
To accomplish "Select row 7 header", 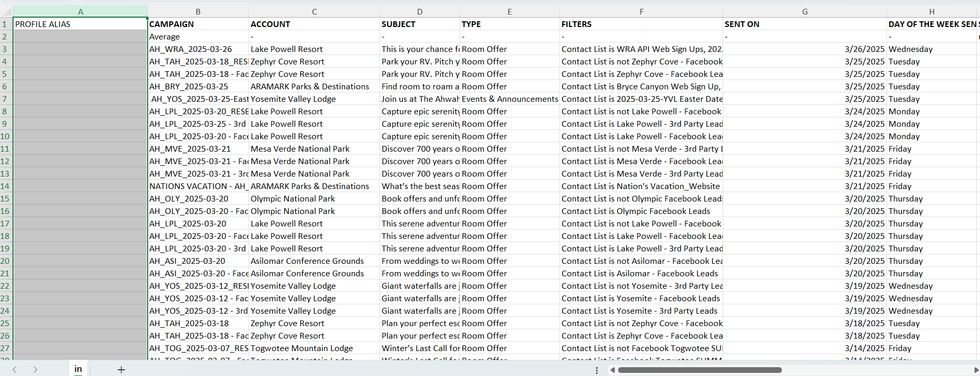I will [6, 99].
